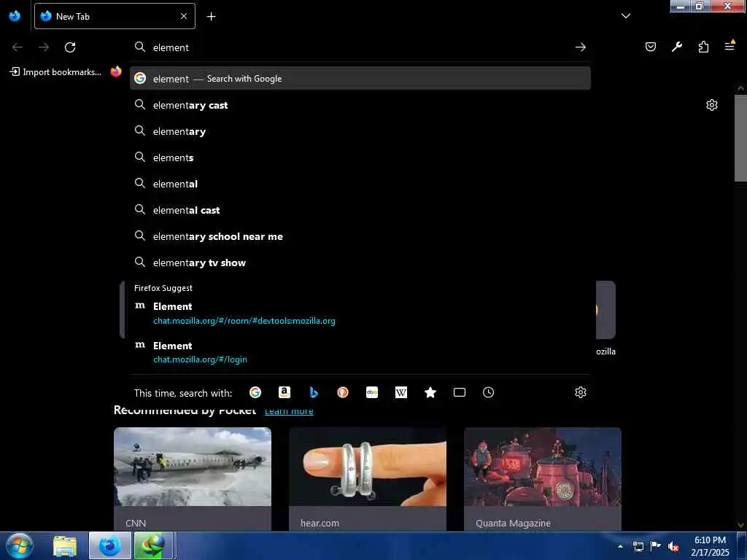Search open tabs with the tab icon
This screenshot has height=560, width=747.
pos(460,392)
